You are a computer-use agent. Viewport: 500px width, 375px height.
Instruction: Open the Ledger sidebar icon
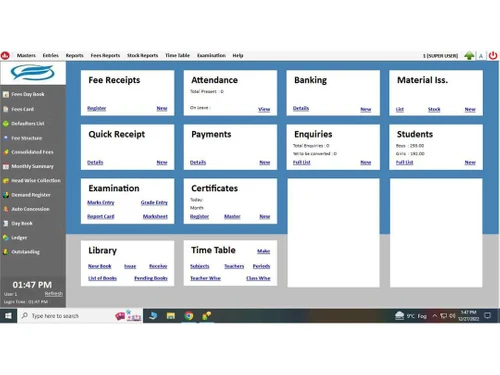point(6,238)
